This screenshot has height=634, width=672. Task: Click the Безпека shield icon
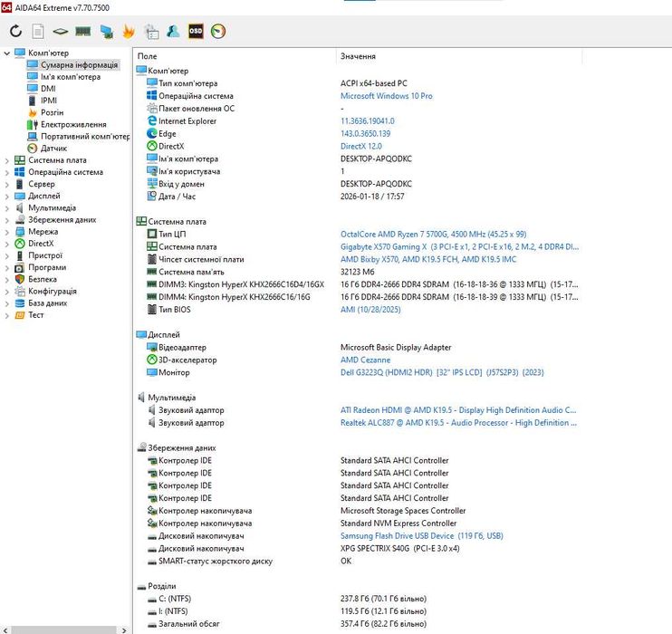(20, 279)
